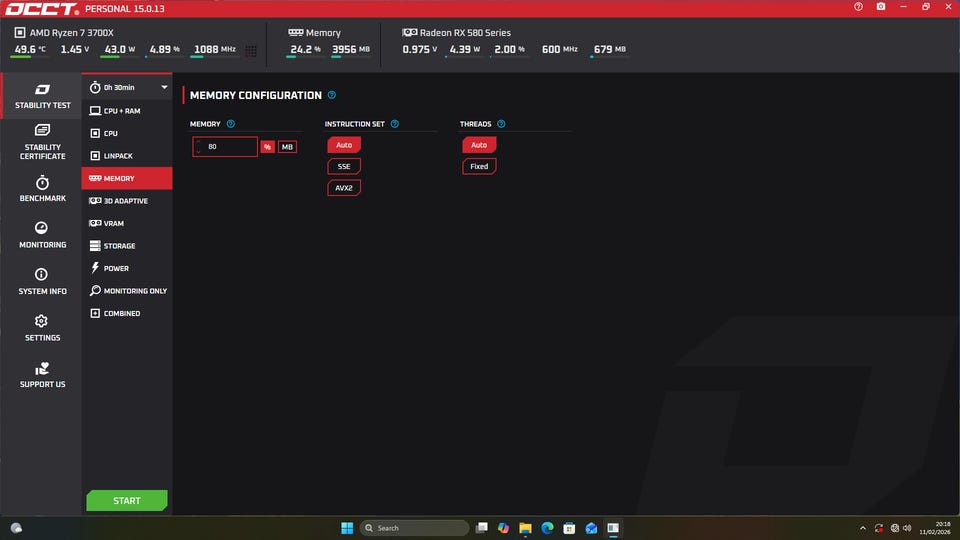Click the title bar help icon
This screenshot has height=540, width=960.
(x=858, y=7)
